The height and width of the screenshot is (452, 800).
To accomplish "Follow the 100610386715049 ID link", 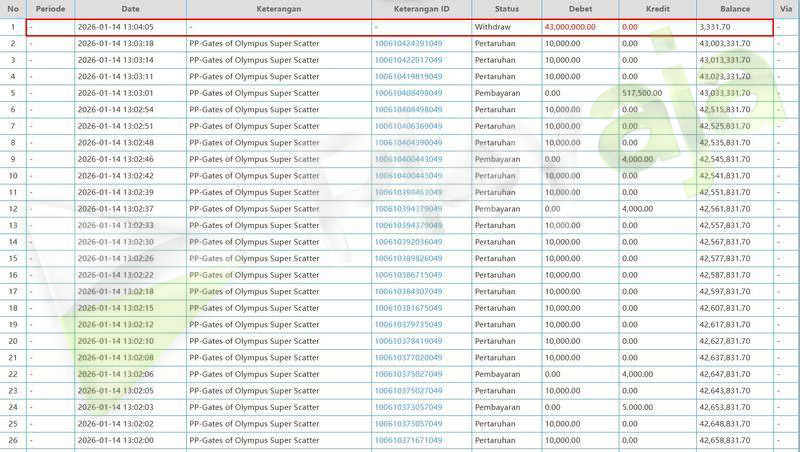I will coord(408,275).
